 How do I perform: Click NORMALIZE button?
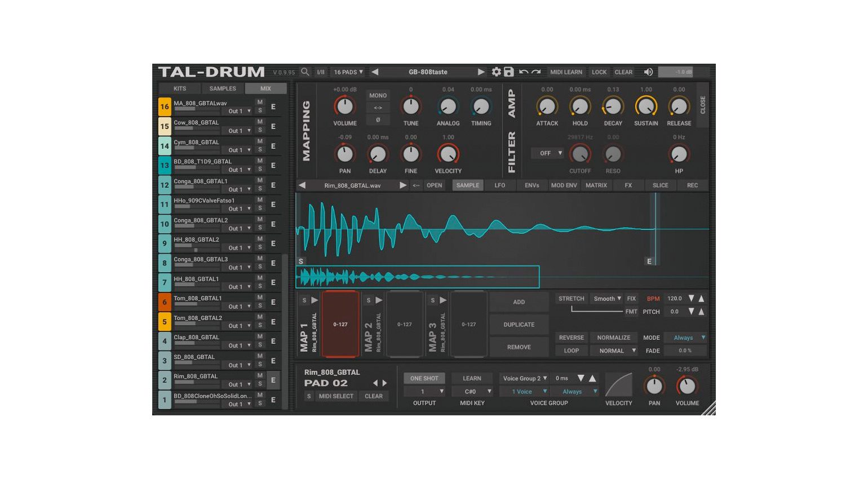click(614, 338)
